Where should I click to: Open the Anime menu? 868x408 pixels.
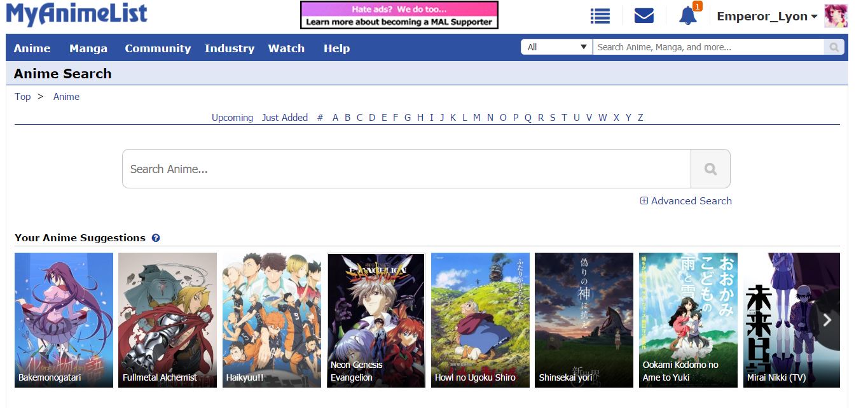click(x=32, y=48)
